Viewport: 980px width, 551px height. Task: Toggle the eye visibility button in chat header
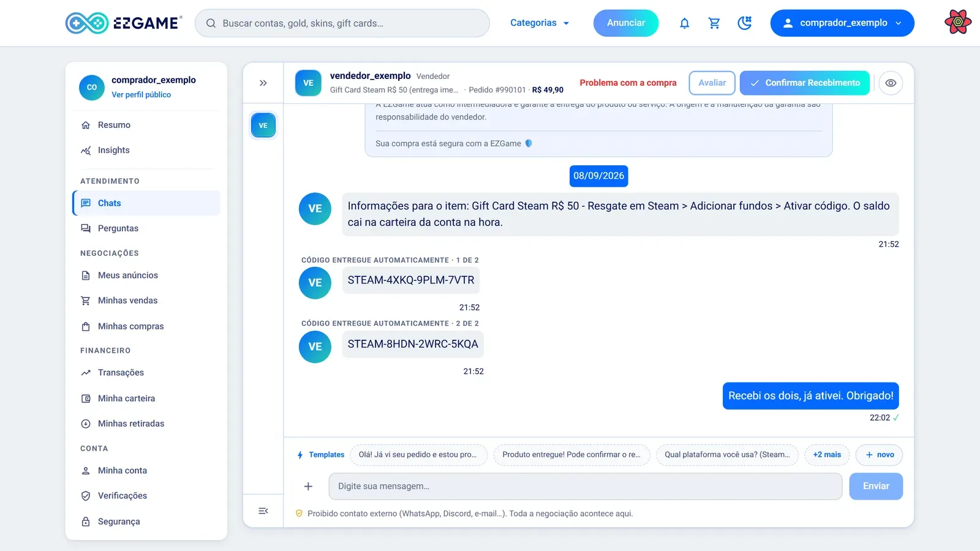coord(891,83)
